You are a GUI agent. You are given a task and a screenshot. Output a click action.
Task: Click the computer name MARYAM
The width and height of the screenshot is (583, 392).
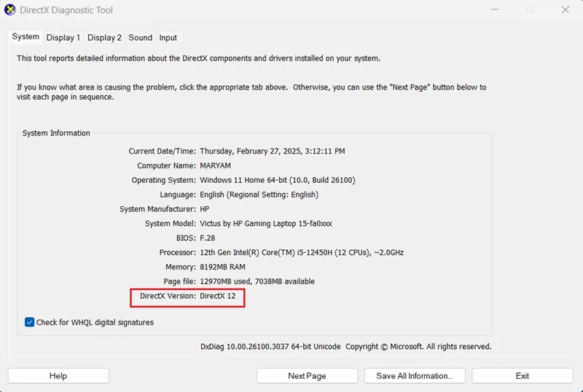point(215,165)
